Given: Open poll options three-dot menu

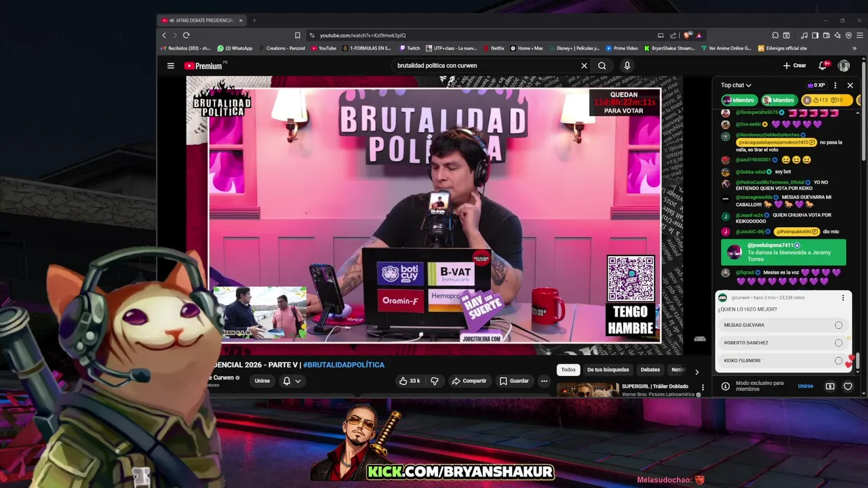Looking at the screenshot, I should [x=843, y=298].
